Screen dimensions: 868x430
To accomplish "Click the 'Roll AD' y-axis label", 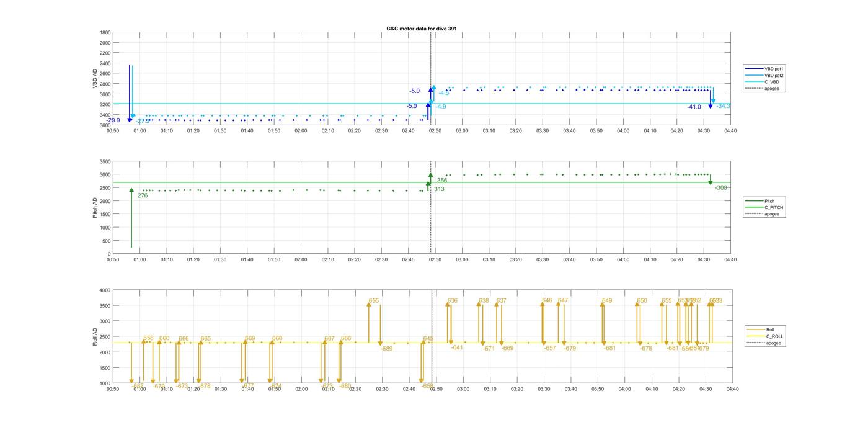I will pyautogui.click(x=95, y=337).
